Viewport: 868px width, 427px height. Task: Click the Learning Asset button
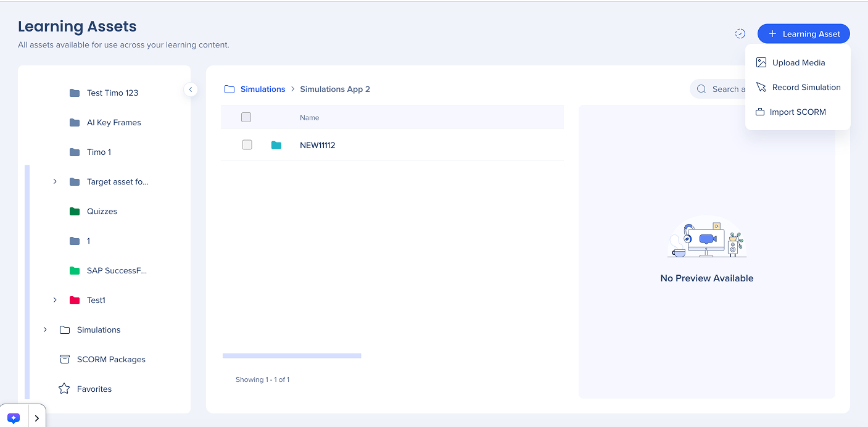click(803, 34)
